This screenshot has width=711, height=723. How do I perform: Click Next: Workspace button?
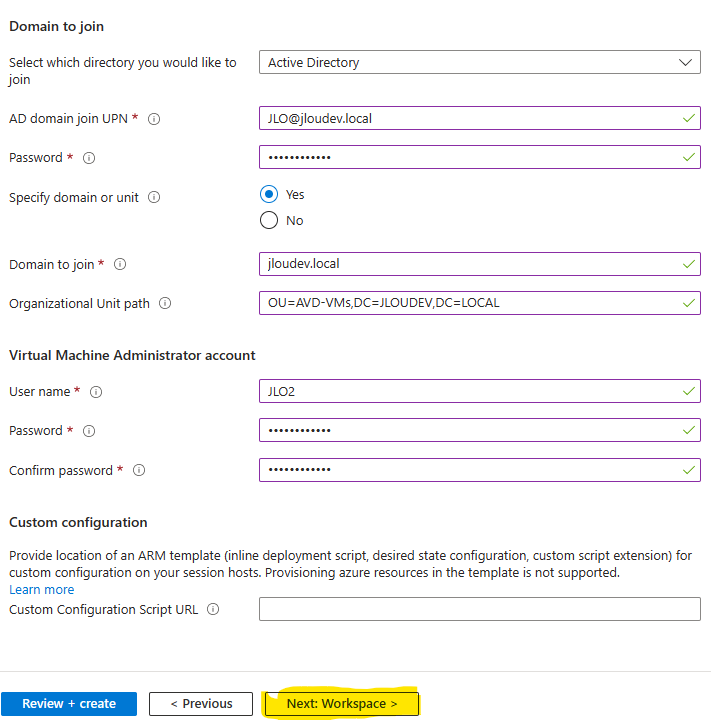pos(342,704)
